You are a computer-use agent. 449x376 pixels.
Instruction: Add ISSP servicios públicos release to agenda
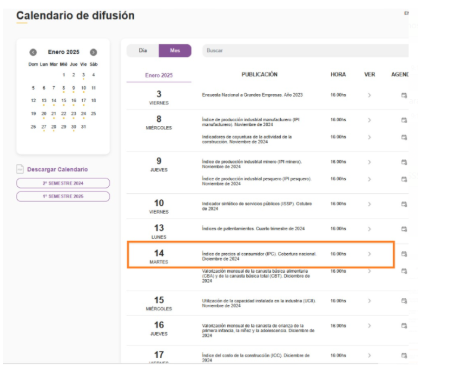(x=404, y=204)
